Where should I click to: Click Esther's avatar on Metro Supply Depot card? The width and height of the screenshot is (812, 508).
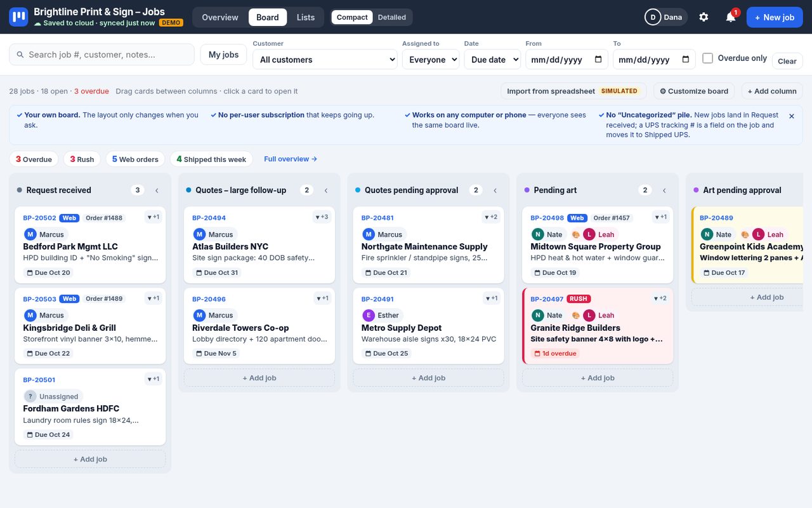coord(369,315)
